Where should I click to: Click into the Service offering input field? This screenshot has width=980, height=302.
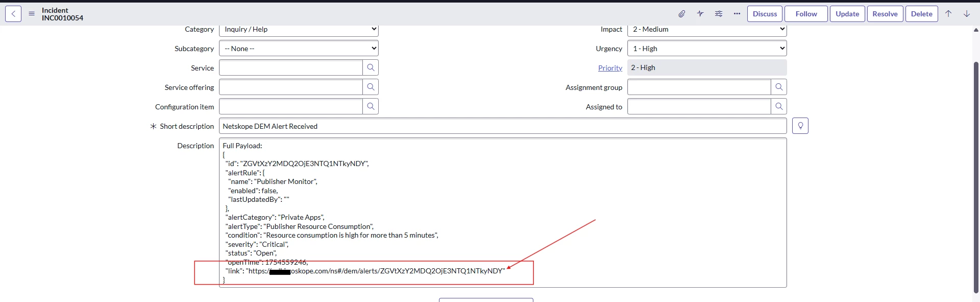click(x=291, y=87)
